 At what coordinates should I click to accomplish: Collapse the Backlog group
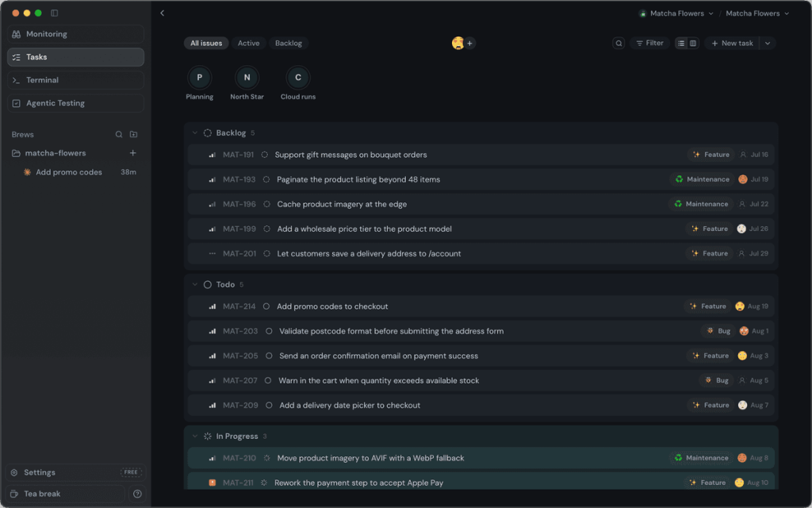[x=195, y=133]
